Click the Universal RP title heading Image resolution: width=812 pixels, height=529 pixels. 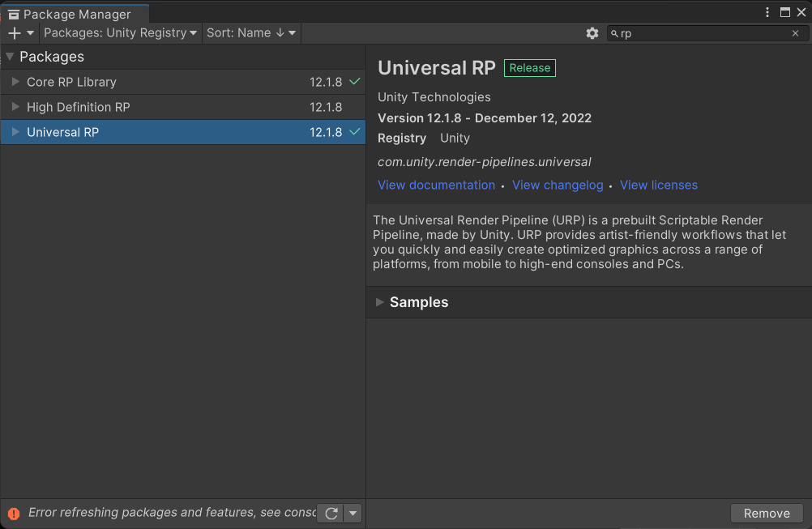[437, 68]
